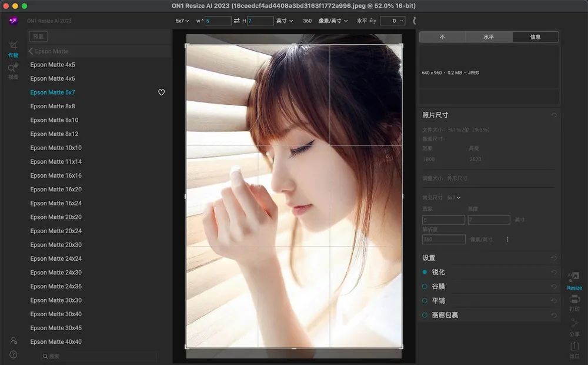Viewport: 588px width, 365px height.
Task: Click the Print (打印) printer icon
Action: tap(574, 300)
